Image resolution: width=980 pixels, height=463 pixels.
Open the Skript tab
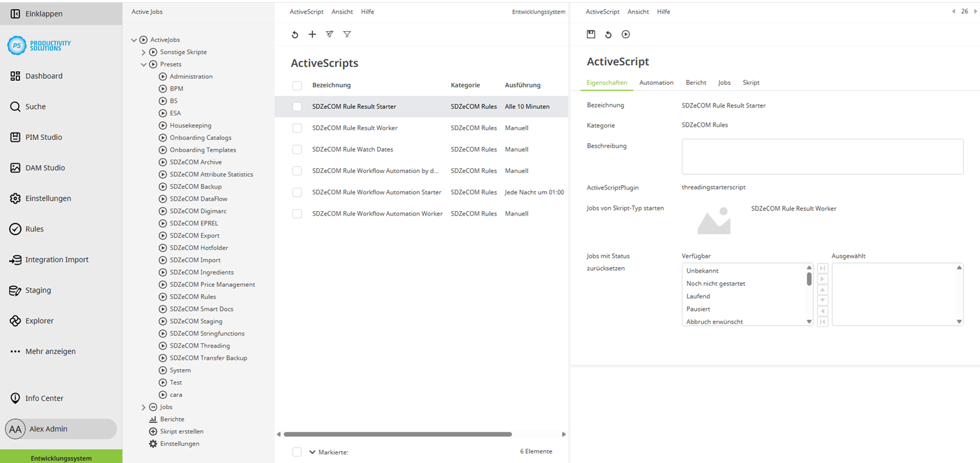pyautogui.click(x=751, y=83)
